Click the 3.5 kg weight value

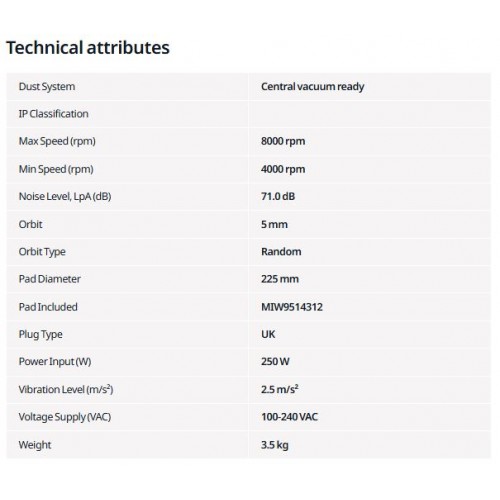[x=275, y=445]
